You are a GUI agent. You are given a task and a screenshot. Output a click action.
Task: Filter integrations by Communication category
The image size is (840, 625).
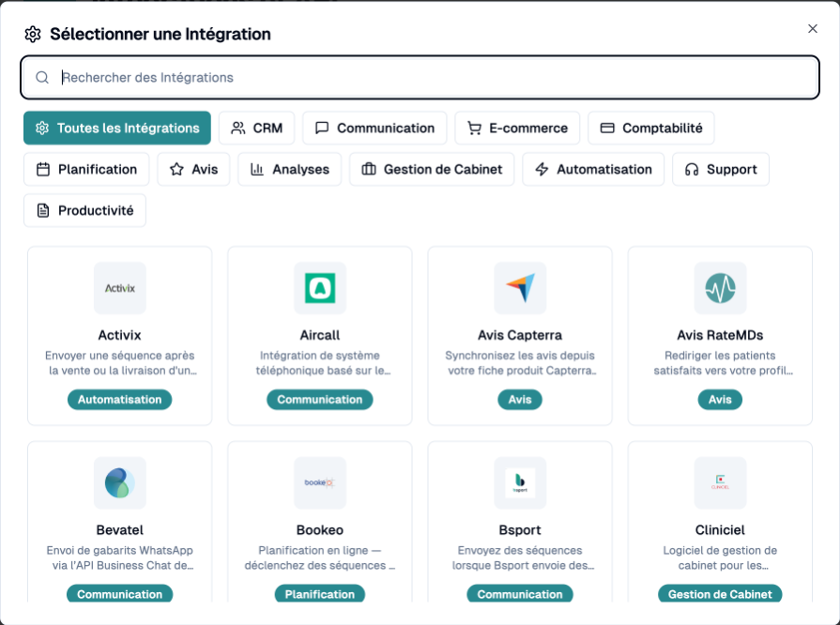(x=374, y=128)
